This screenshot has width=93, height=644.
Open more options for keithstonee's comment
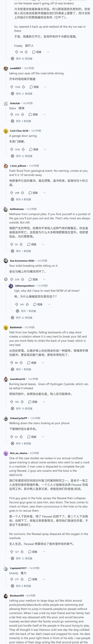[43, 244]
